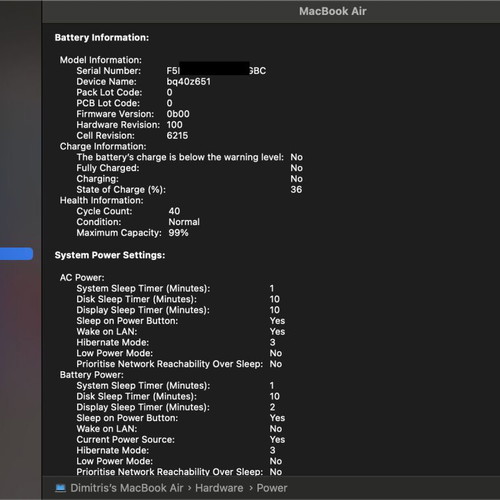This screenshot has width=500, height=500.
Task: Click the Current Power Source row label
Action: click(x=125, y=440)
